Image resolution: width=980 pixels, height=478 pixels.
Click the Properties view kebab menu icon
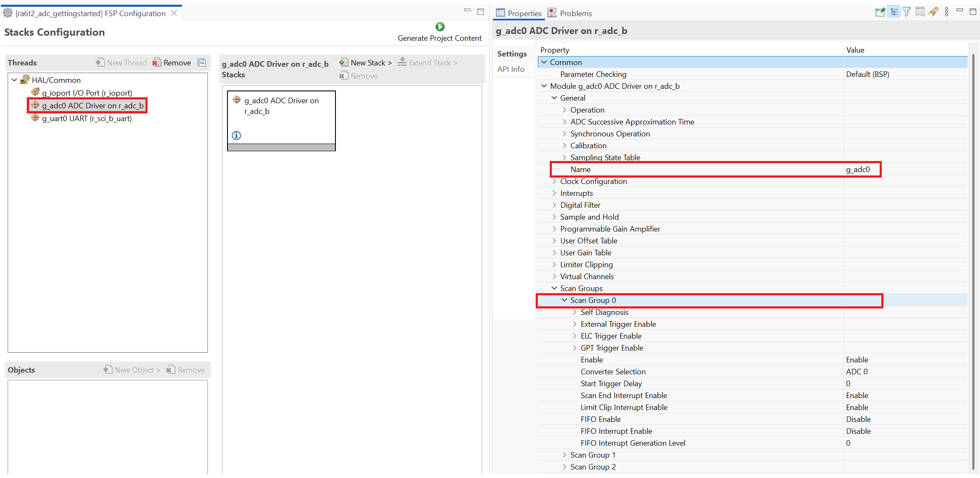(946, 12)
